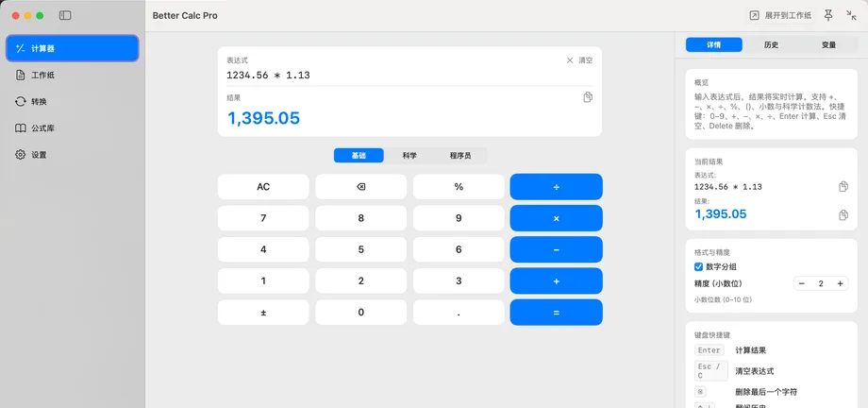
Task: Clear the expression with 清空
Action: coord(579,60)
